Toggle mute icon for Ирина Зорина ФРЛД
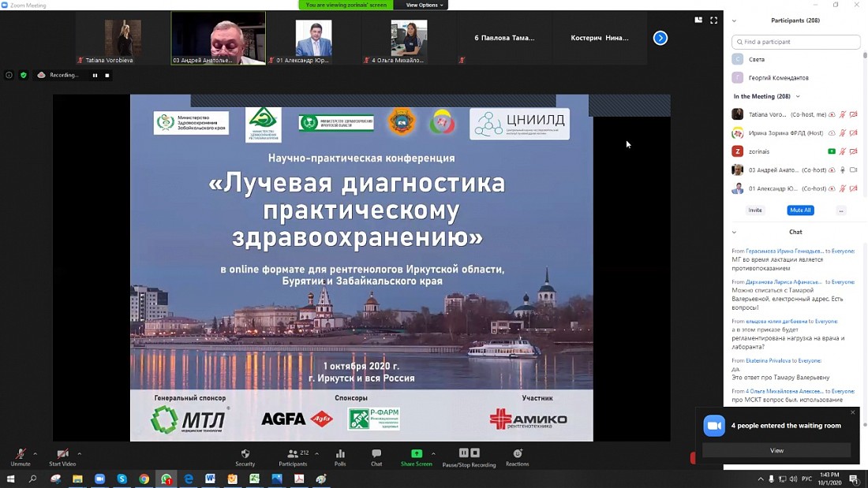This screenshot has width=868, height=488. click(843, 133)
